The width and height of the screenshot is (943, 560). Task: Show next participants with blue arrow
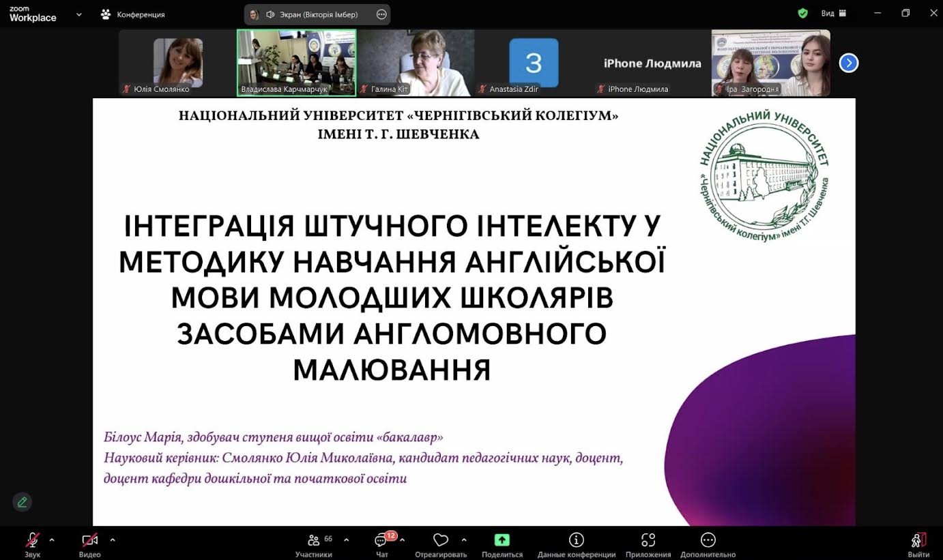coord(848,63)
